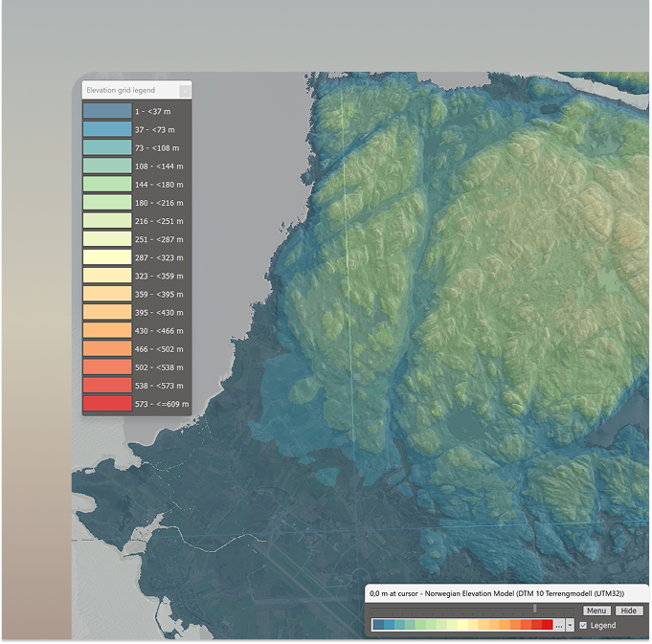This screenshot has height=644, width=652.
Task: Select the 180 - <216 m color swatch
Action: [x=107, y=202]
